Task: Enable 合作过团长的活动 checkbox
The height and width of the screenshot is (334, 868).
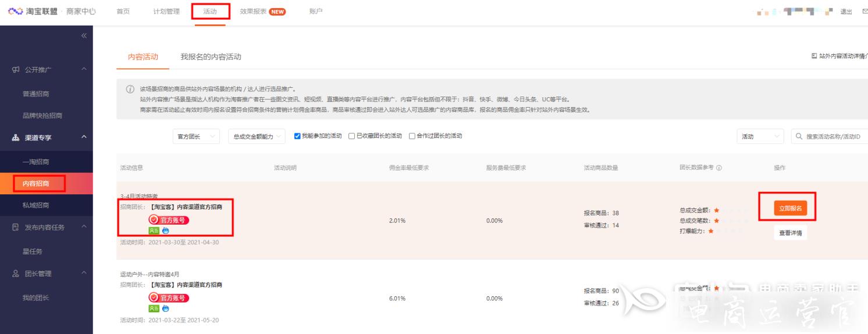Action: [412, 136]
